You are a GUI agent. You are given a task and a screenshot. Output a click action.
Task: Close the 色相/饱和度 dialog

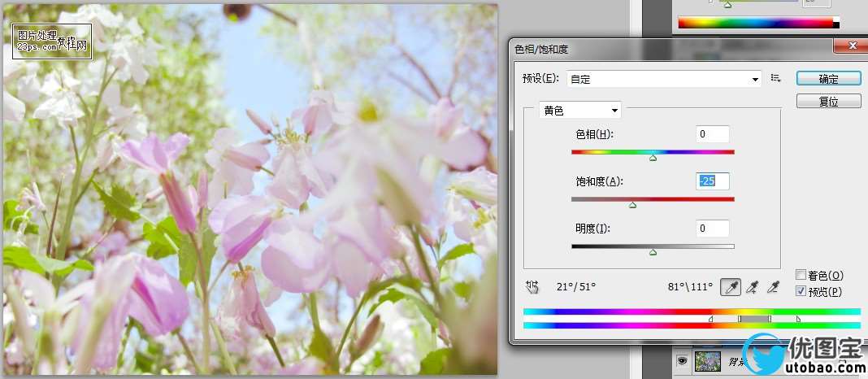click(851, 46)
